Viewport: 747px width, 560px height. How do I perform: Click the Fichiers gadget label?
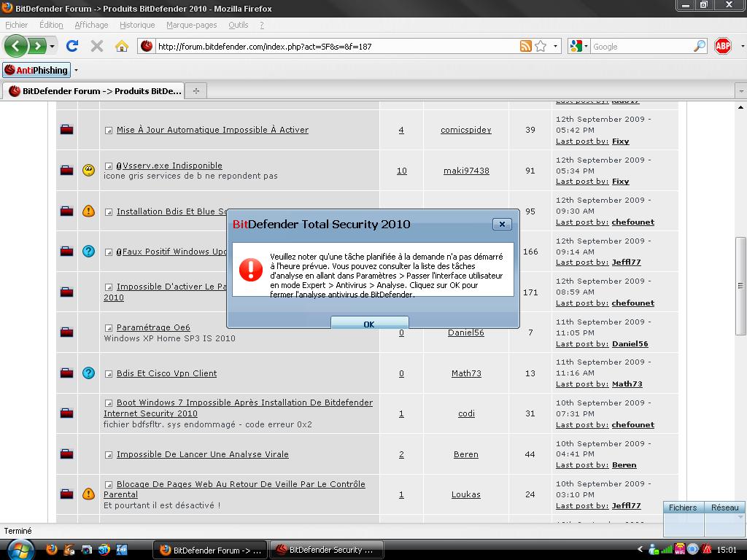683,507
